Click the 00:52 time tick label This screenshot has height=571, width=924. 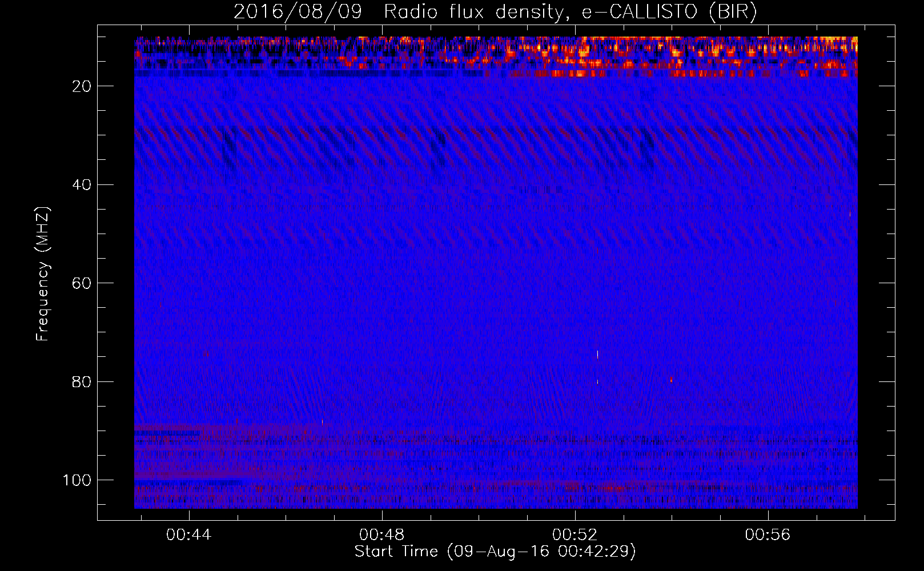point(575,535)
